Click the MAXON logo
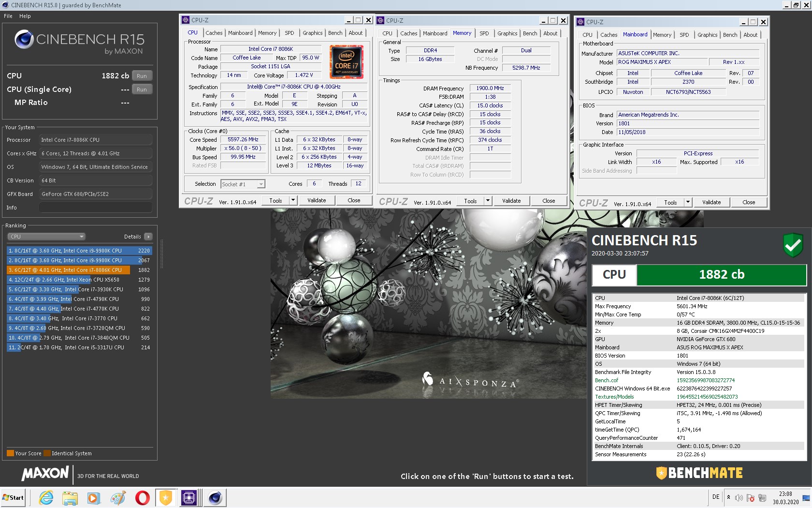Screen dimensions: 812x508 (x=45, y=474)
